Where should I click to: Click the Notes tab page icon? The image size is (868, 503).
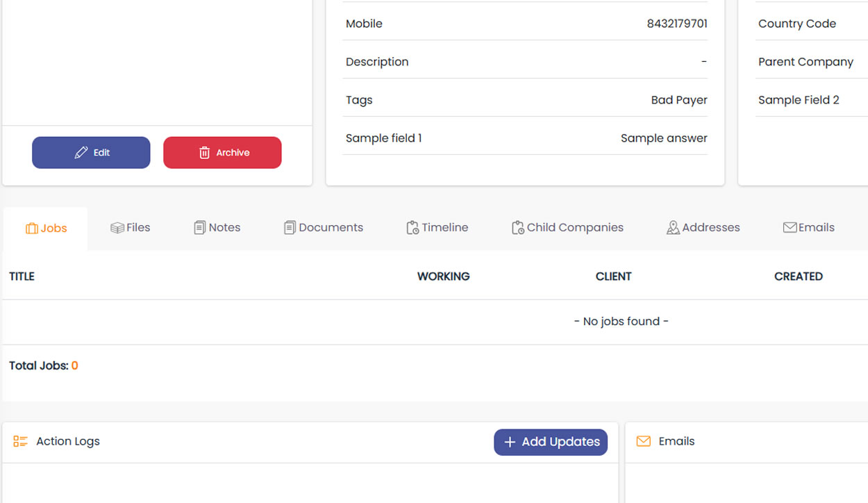click(200, 228)
